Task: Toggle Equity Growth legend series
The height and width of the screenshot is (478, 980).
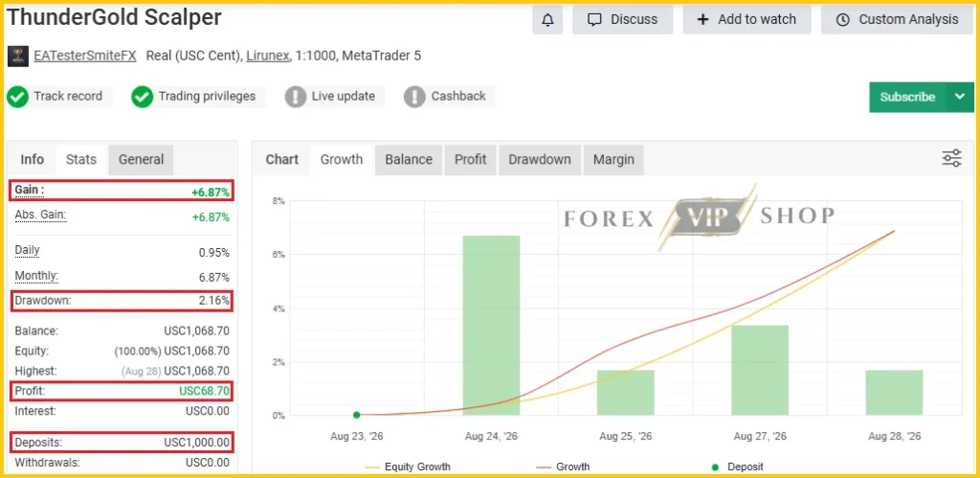Action: [x=408, y=467]
